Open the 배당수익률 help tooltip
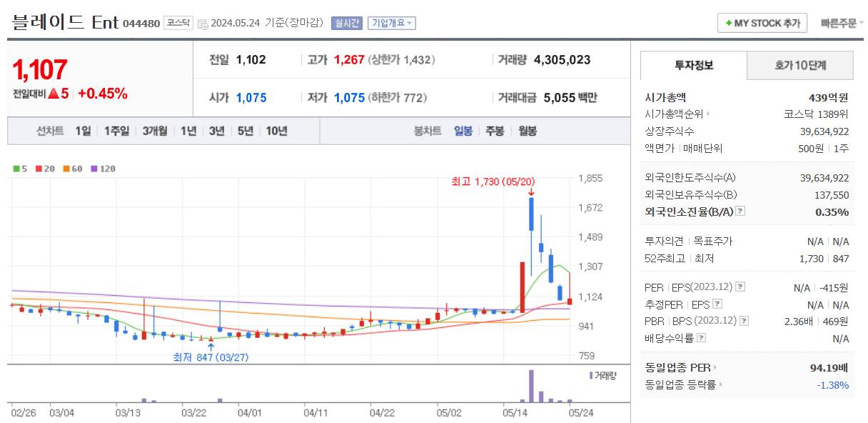 700,336
